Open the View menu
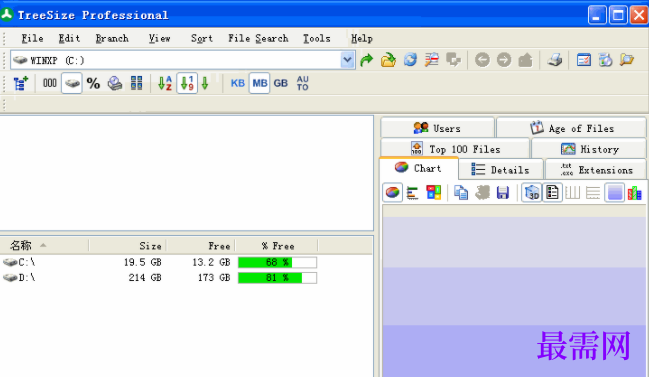Viewport: 649px width, 377px height. point(159,38)
